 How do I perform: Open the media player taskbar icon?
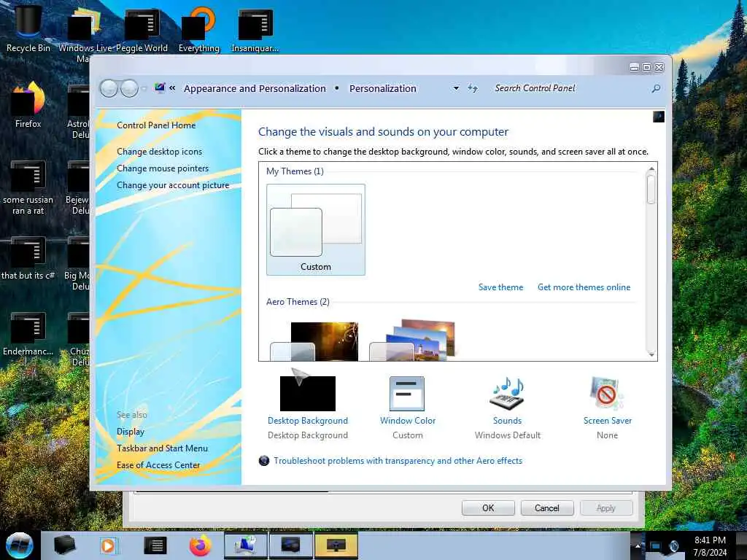[x=108, y=545]
